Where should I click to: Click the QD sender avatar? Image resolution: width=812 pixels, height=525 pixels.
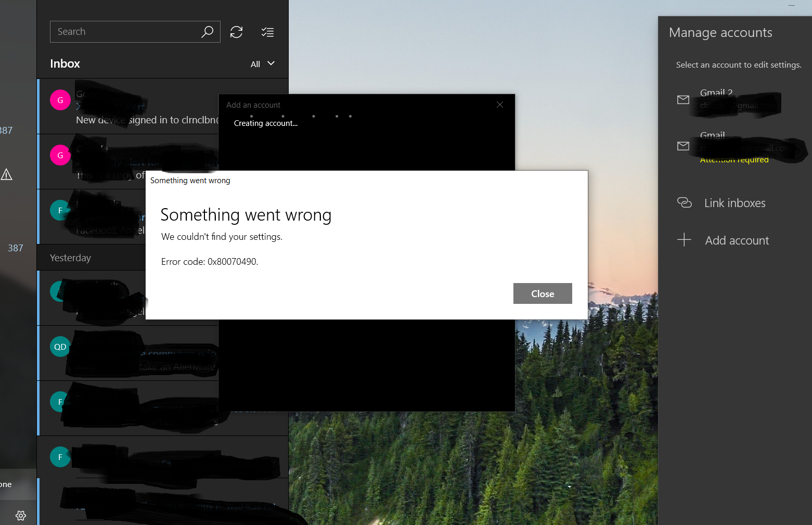coord(60,347)
